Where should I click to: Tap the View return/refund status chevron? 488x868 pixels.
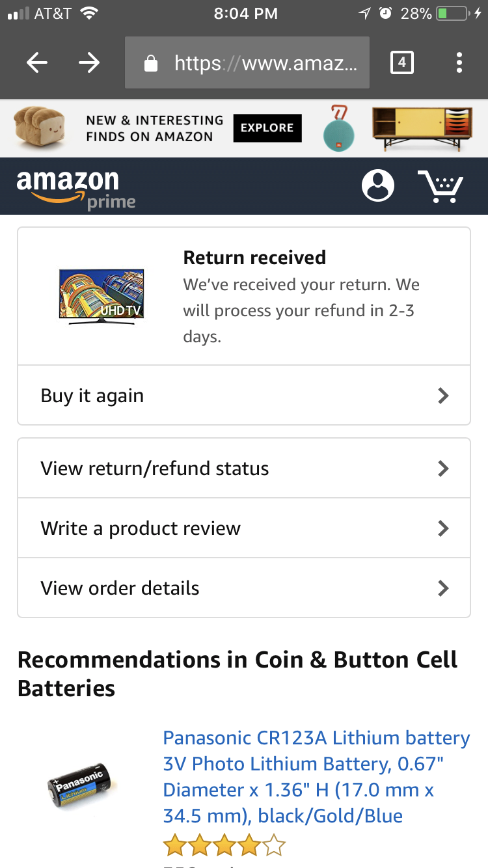point(443,468)
